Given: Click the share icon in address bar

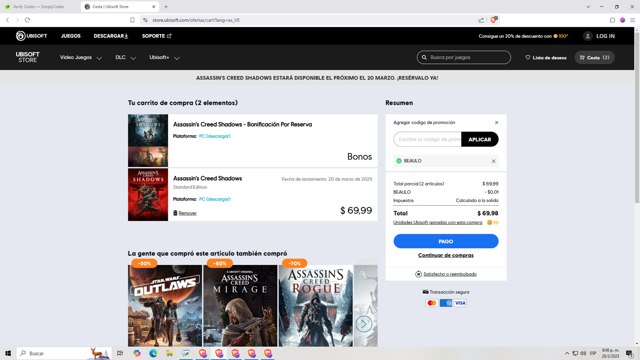Looking at the screenshot, I should [x=481, y=20].
